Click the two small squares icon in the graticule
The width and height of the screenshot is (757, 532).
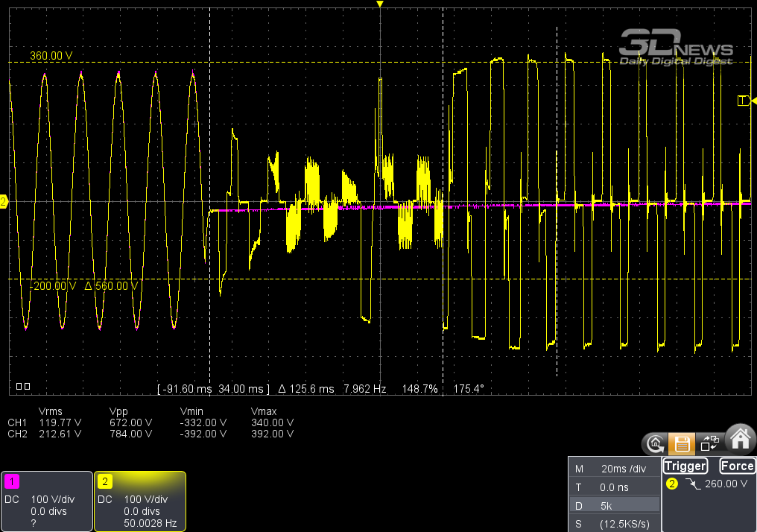[23, 386]
